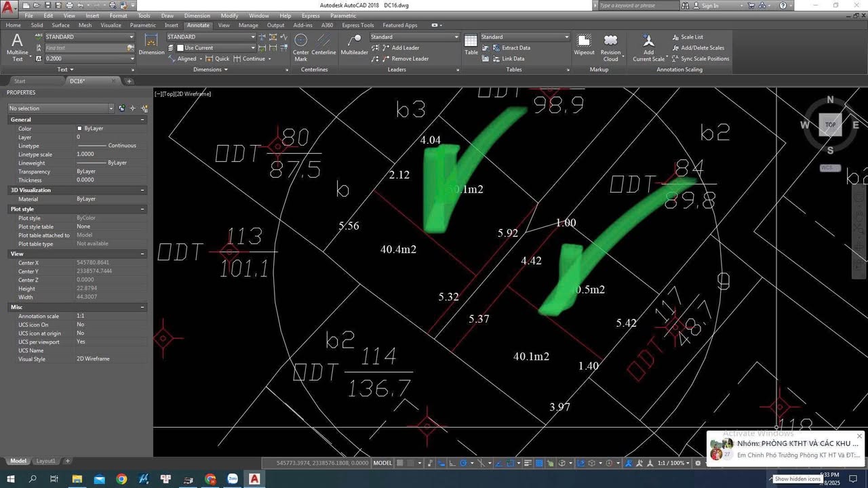Screen dimensions: 868x488
Task: Click the Color ByLayer property swatch
Action: [x=79, y=128]
